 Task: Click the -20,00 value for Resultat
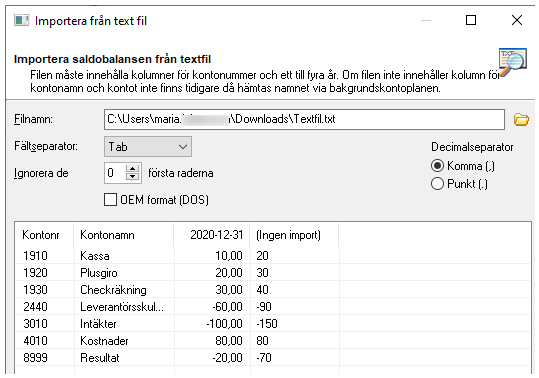click(x=228, y=358)
